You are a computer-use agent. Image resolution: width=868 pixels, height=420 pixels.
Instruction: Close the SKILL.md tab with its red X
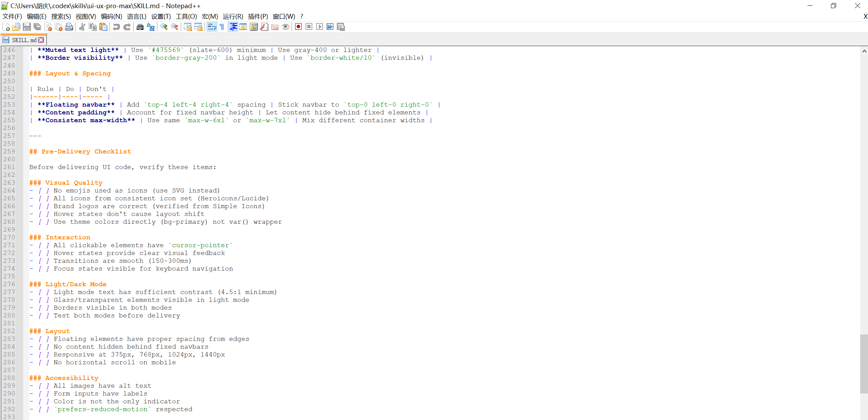(41, 40)
